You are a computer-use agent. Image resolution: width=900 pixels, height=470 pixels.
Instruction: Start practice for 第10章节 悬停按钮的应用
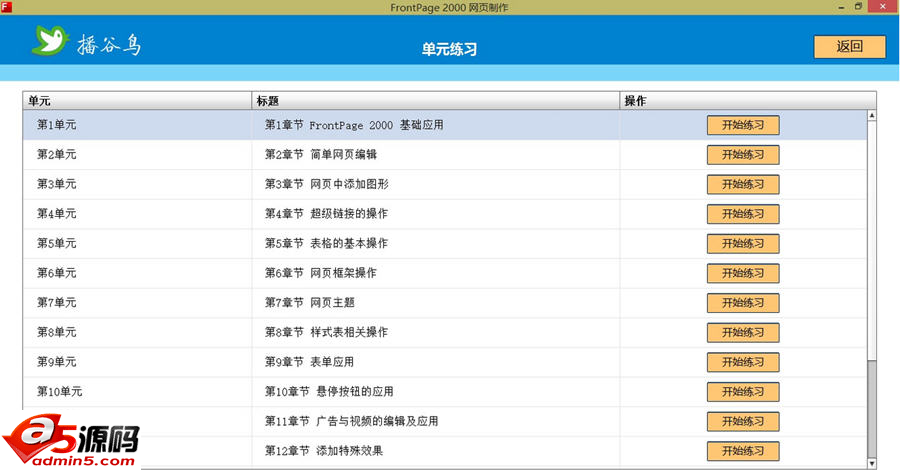tap(743, 392)
